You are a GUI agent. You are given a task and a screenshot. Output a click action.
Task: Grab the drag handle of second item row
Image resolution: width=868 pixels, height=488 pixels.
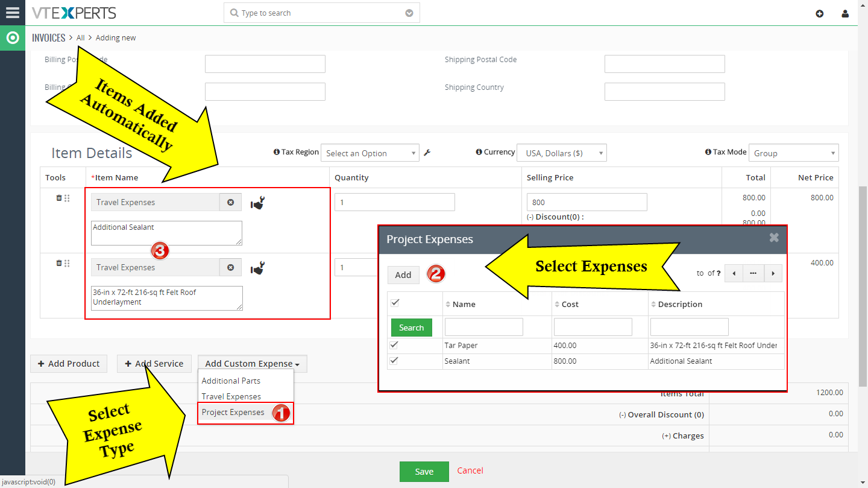coord(67,263)
